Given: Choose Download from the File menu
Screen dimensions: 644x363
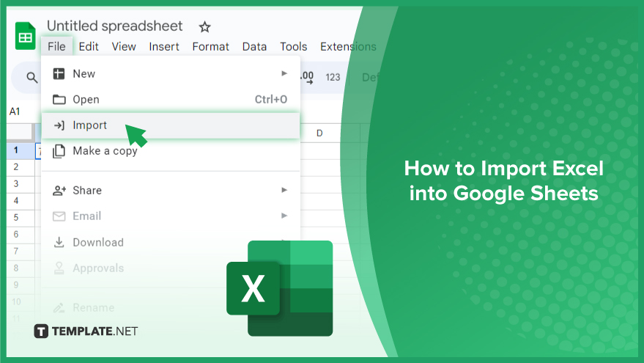Looking at the screenshot, I should click(x=171, y=242).
